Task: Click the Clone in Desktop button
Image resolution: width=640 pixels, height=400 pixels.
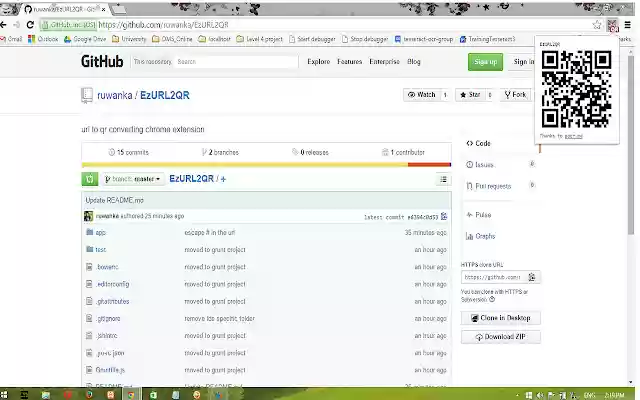Action: point(501,318)
